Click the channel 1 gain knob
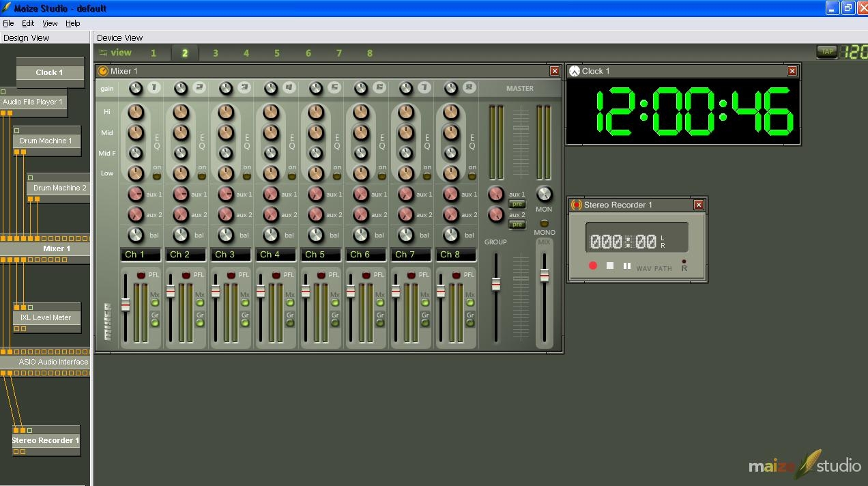 (136, 88)
